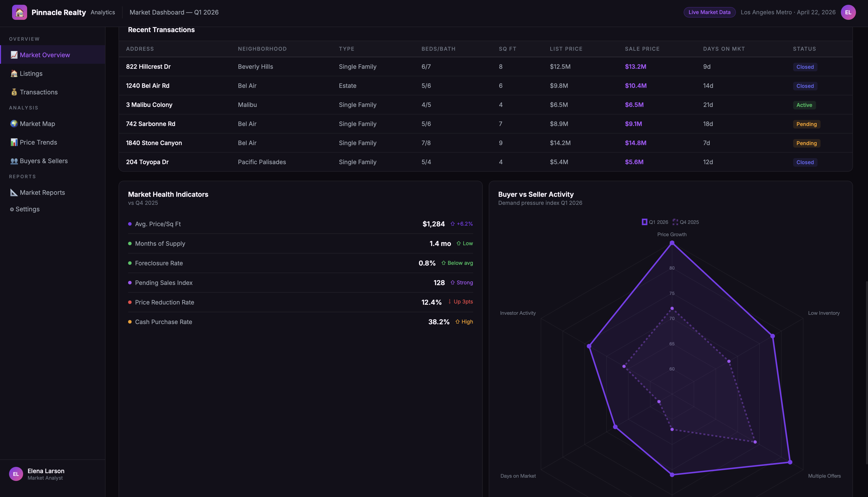This screenshot has width=868, height=497.
Task: Sort by the Sale Price column header
Action: pyautogui.click(x=642, y=49)
